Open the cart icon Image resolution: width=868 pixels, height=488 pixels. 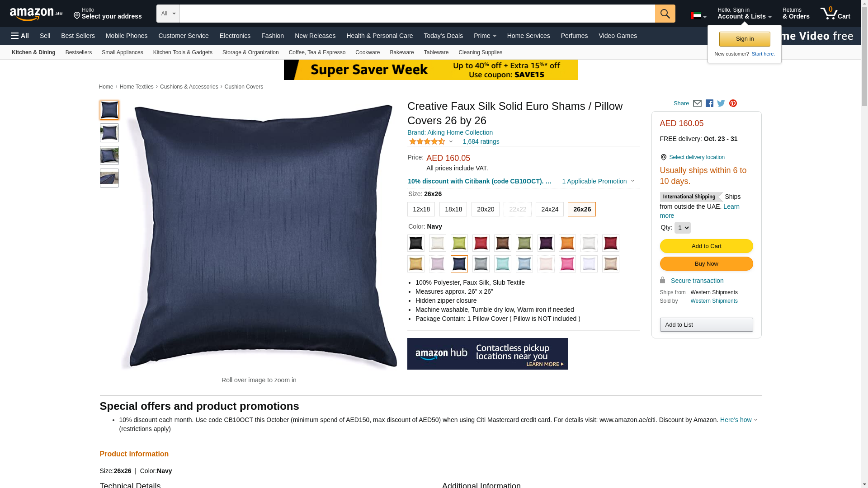click(x=835, y=14)
